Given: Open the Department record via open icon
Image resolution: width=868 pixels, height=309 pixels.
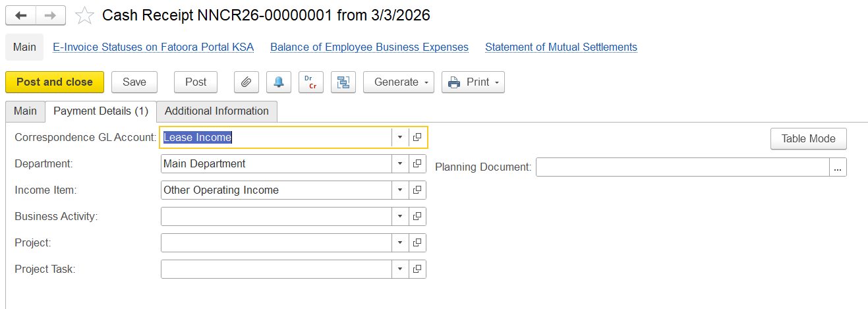Looking at the screenshot, I should pos(417,163).
